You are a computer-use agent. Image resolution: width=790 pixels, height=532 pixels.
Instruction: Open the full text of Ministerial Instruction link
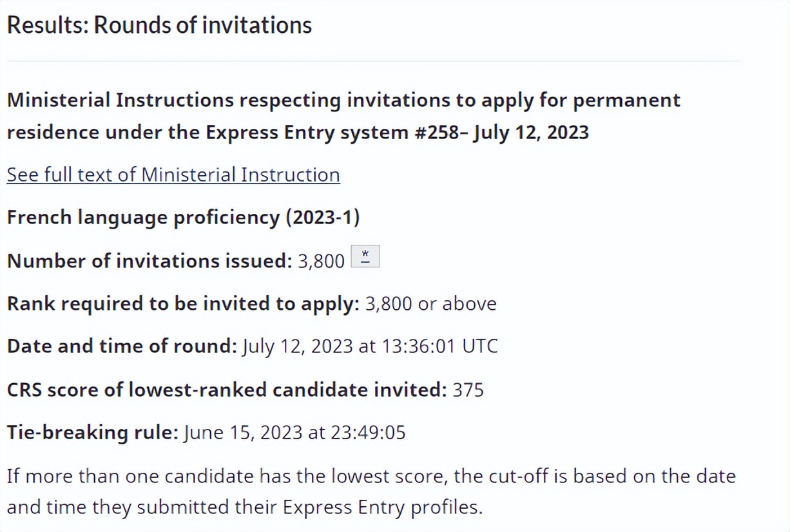[173, 175]
